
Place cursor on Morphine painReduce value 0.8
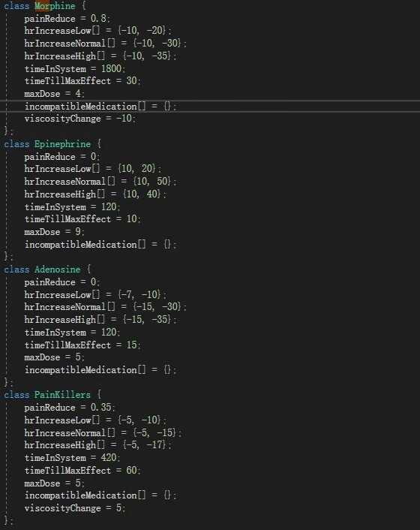[x=98, y=18]
